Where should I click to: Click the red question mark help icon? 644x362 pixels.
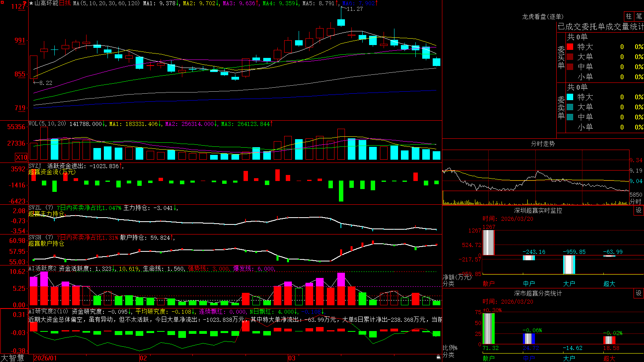[25, 3]
